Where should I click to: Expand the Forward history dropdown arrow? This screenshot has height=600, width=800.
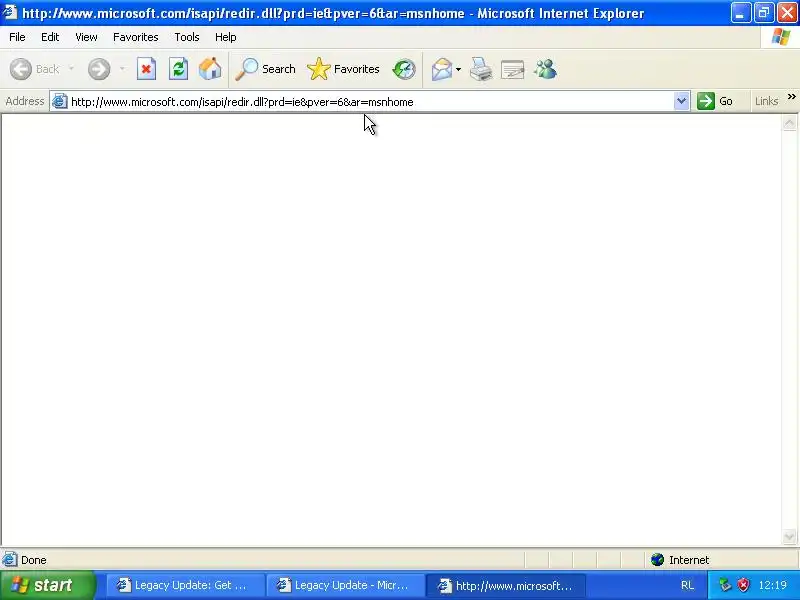click(122, 69)
